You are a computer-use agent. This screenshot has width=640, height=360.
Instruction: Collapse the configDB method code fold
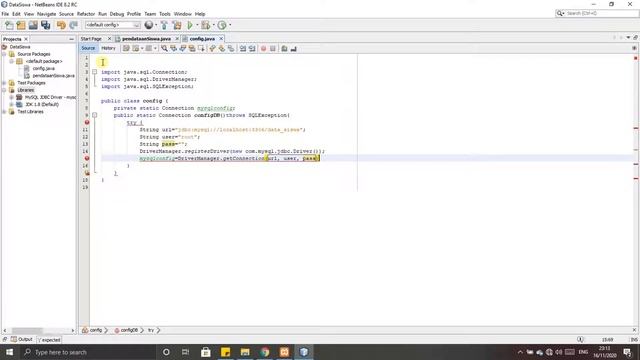[x=95, y=115]
